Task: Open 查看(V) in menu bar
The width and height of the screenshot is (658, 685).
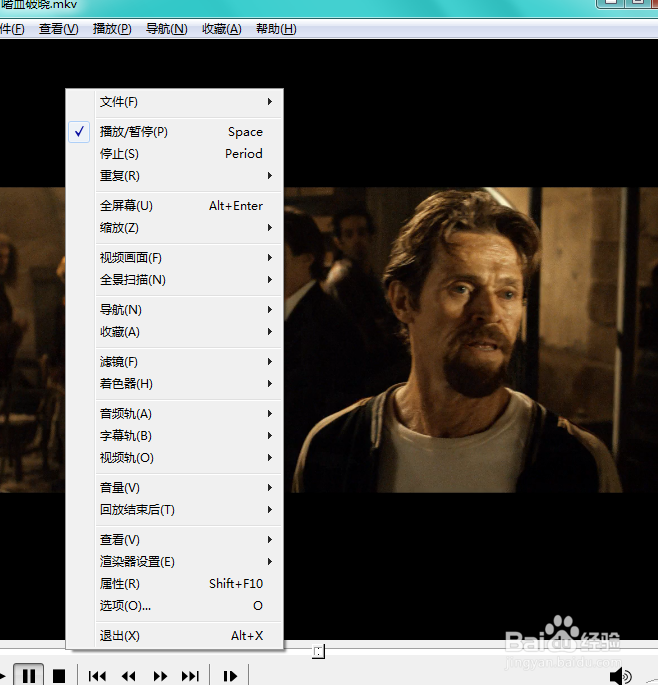Action: pos(59,29)
